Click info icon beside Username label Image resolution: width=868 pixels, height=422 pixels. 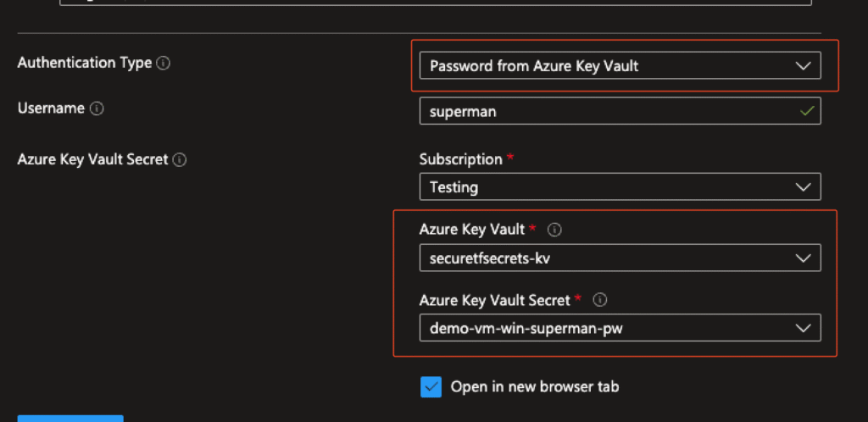coord(97,108)
